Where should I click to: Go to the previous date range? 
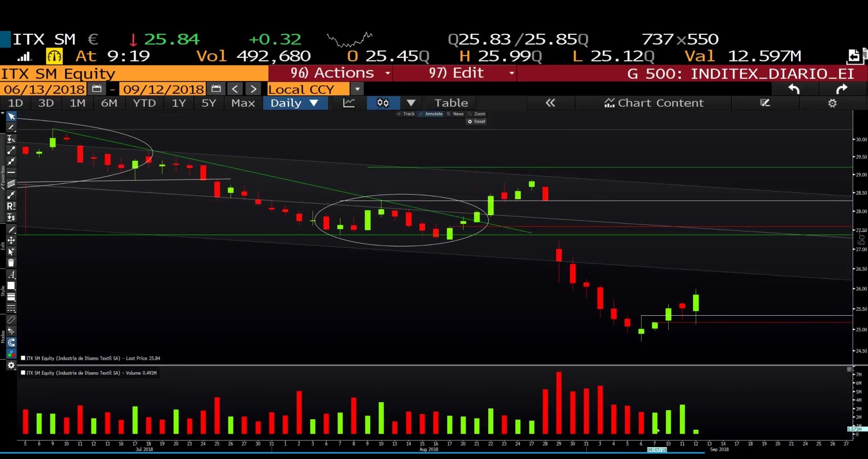235,89
